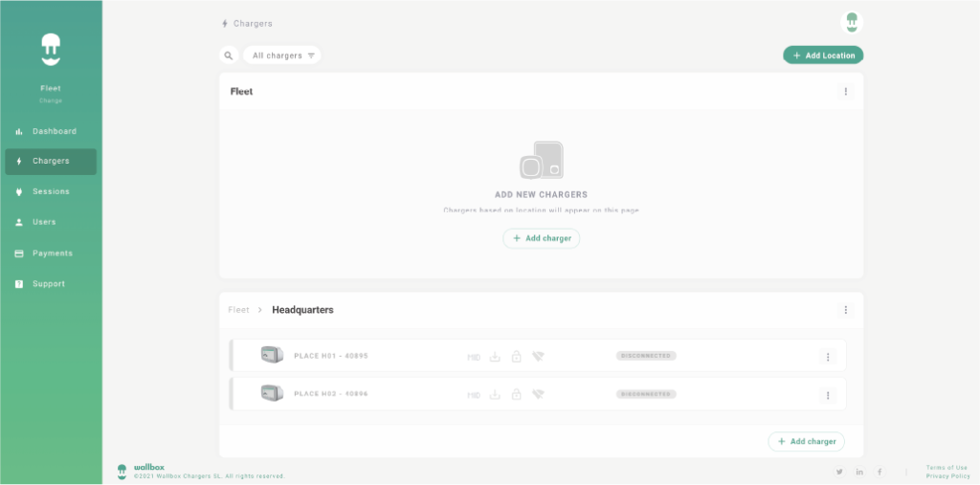The image size is (980, 485).
Task: Click Add charger in empty Fleet panel
Action: click(542, 238)
